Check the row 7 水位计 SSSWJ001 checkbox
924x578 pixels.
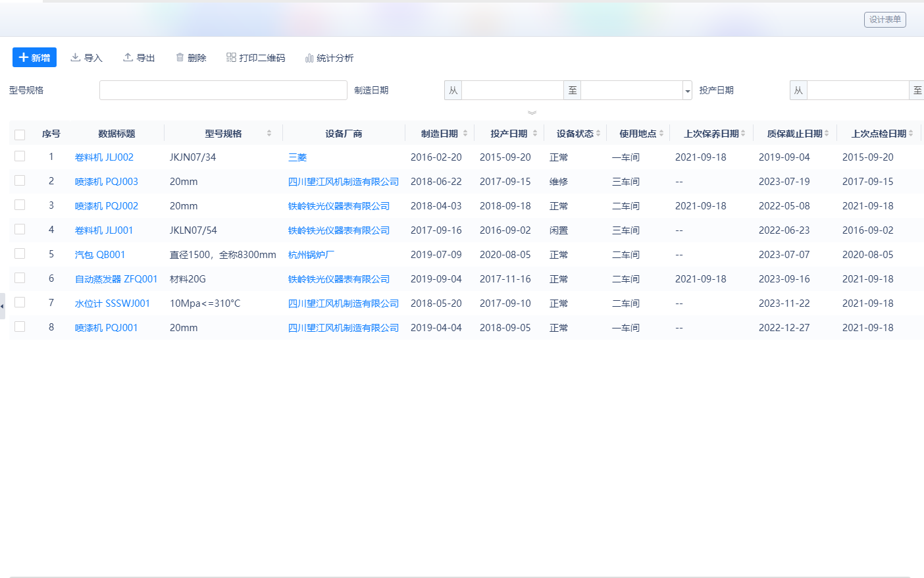coord(20,303)
